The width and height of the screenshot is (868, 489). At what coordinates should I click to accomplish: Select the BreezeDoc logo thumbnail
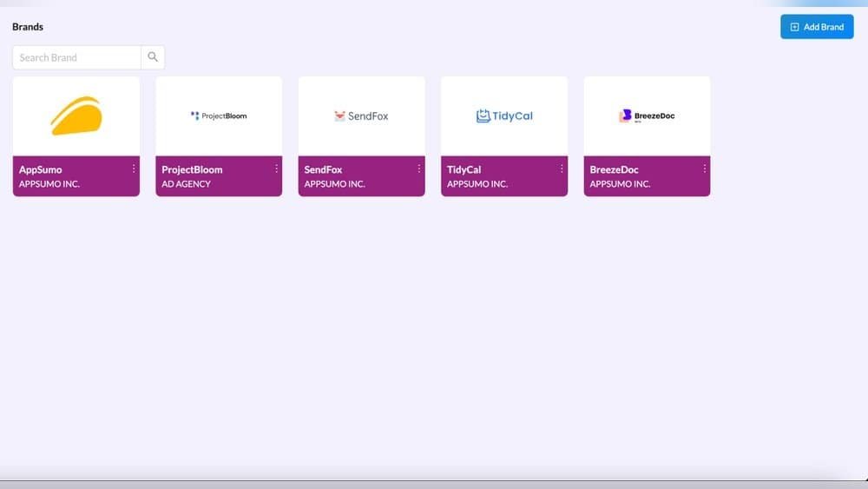point(647,116)
